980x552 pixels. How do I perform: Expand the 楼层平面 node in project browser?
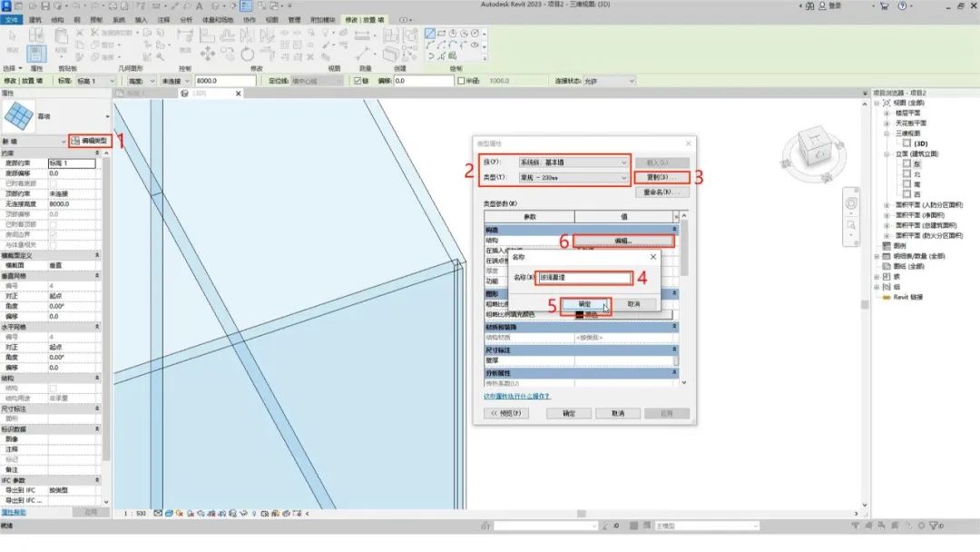point(887,113)
